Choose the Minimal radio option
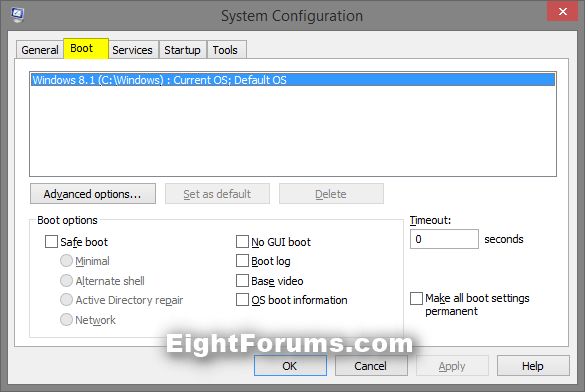585x392 pixels. coord(66,261)
